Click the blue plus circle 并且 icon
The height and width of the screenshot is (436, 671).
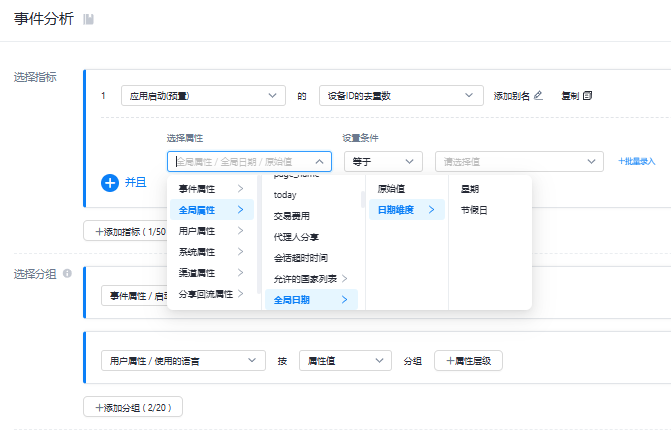(x=110, y=183)
